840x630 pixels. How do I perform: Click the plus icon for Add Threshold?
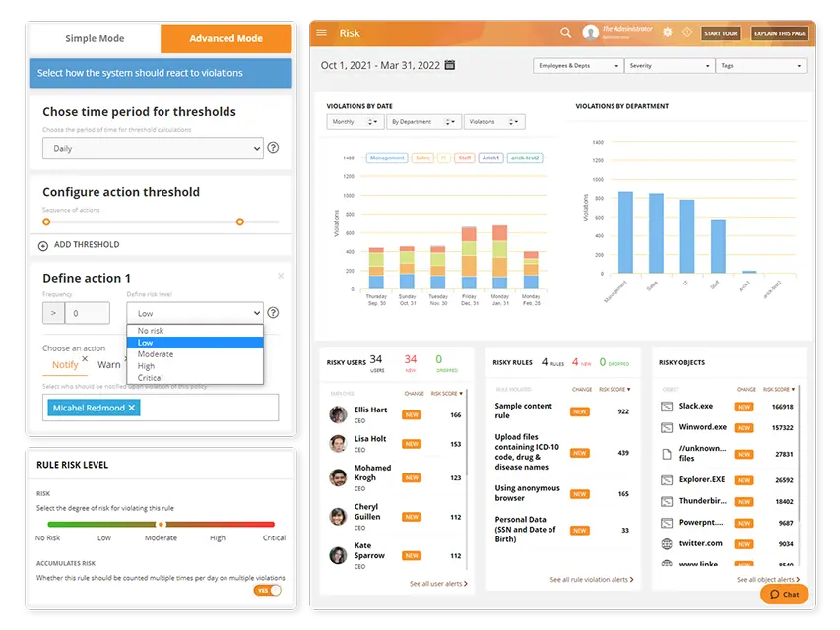(43, 246)
